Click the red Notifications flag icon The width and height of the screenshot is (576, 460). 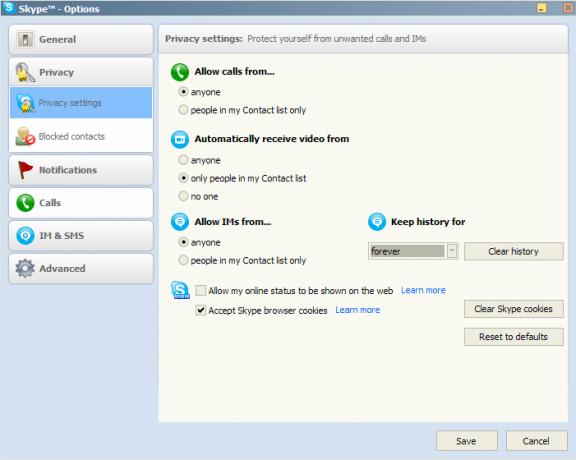[25, 170]
